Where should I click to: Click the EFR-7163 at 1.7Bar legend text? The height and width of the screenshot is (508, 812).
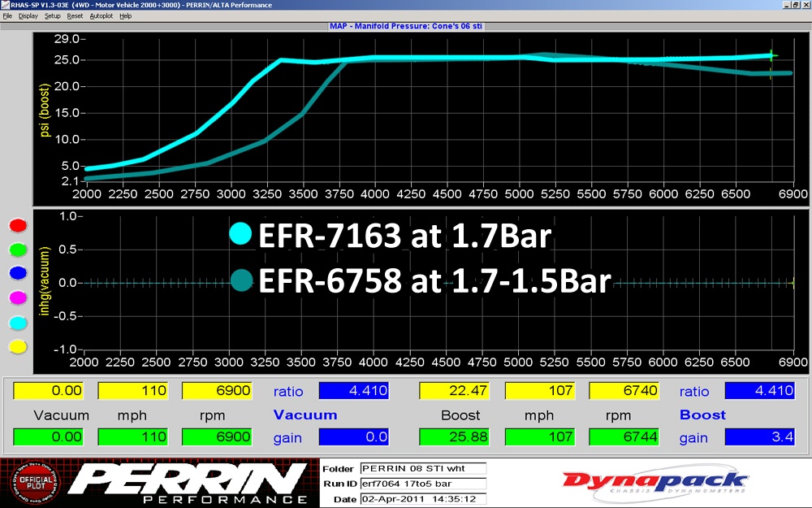click(405, 236)
